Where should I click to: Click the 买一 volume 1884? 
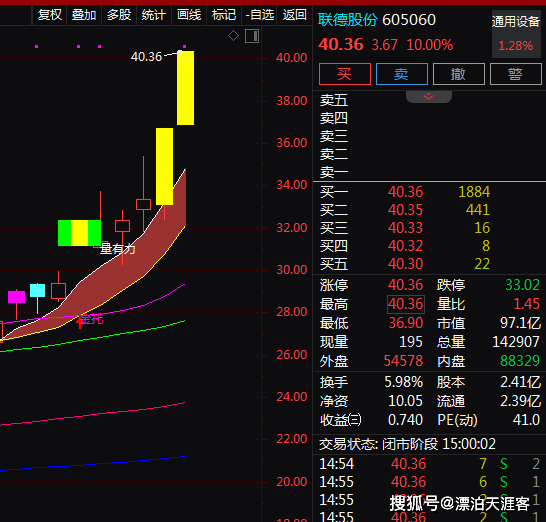[474, 192]
